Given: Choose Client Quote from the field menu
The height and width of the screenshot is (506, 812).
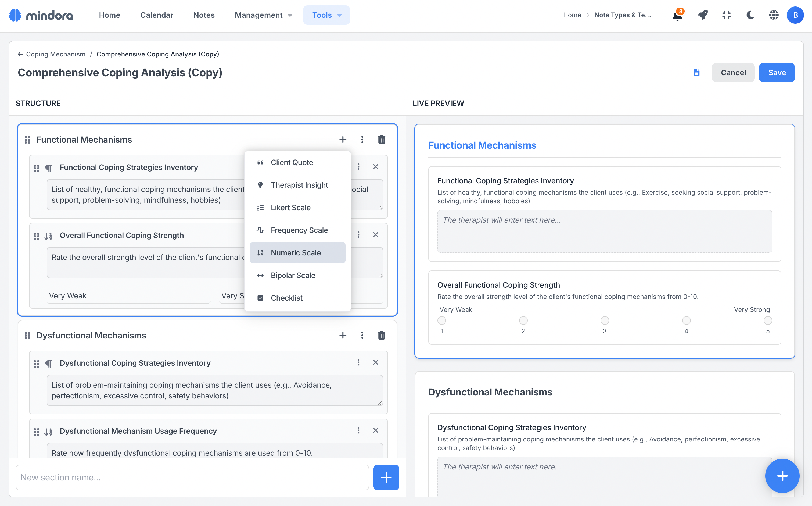Looking at the screenshot, I should tap(298, 162).
